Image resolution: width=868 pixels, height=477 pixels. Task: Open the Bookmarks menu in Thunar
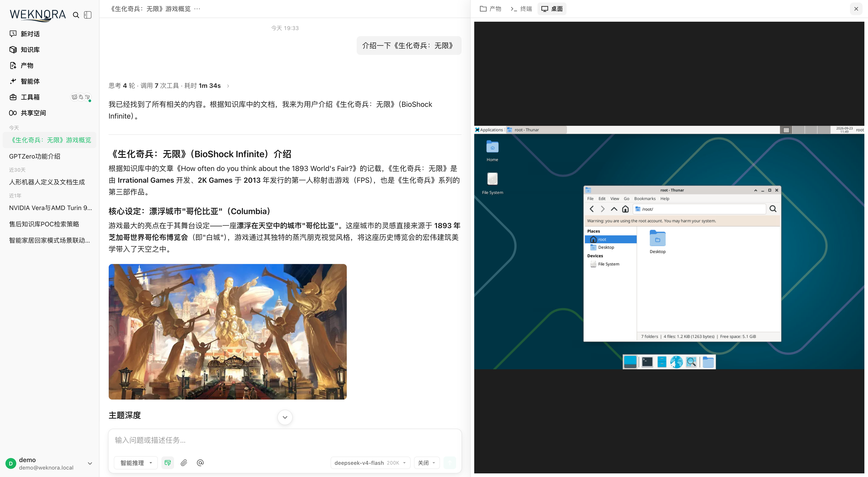[x=645, y=199]
